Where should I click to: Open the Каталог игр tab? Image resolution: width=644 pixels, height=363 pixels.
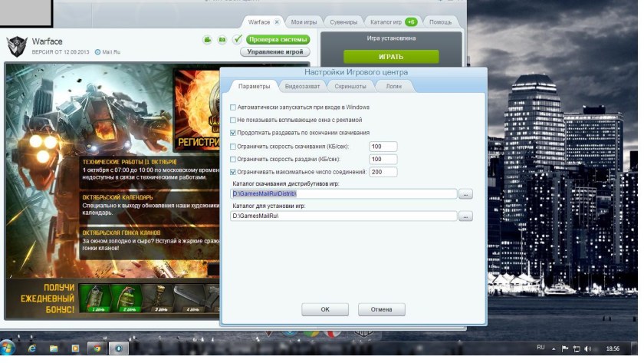(386, 21)
